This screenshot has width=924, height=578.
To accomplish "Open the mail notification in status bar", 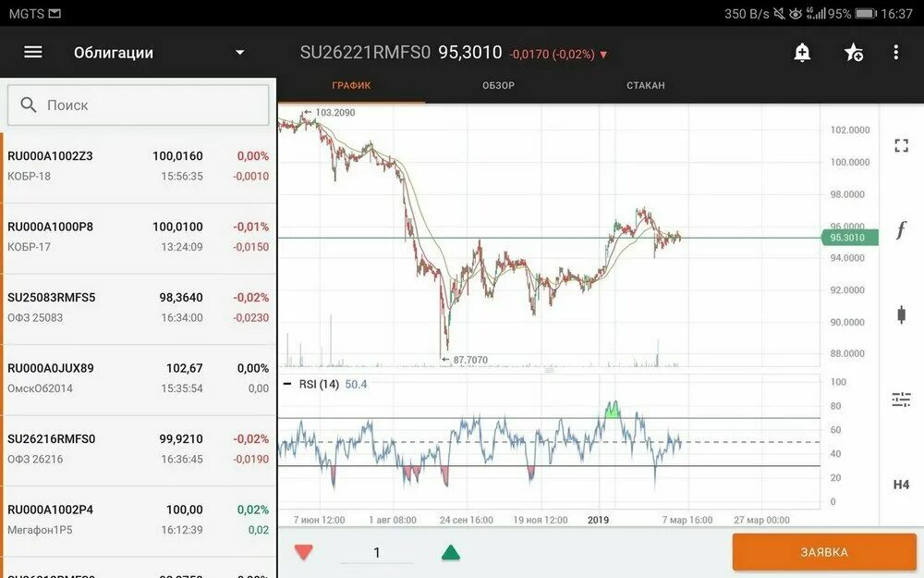I will pyautogui.click(x=55, y=13).
